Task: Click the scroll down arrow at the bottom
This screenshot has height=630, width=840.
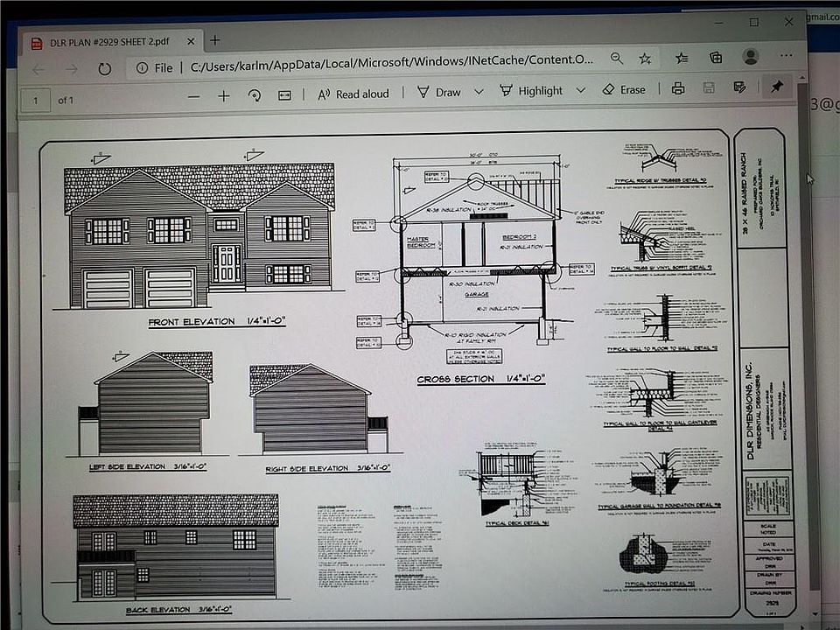Action: (815, 614)
